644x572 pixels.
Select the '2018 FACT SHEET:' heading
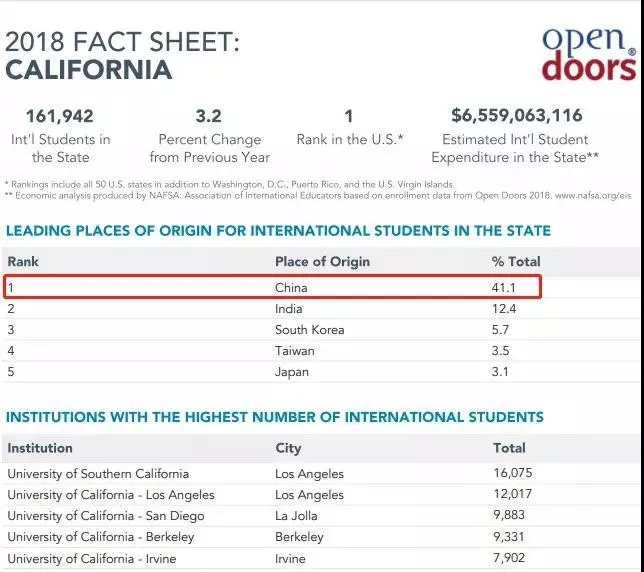click(x=122, y=42)
